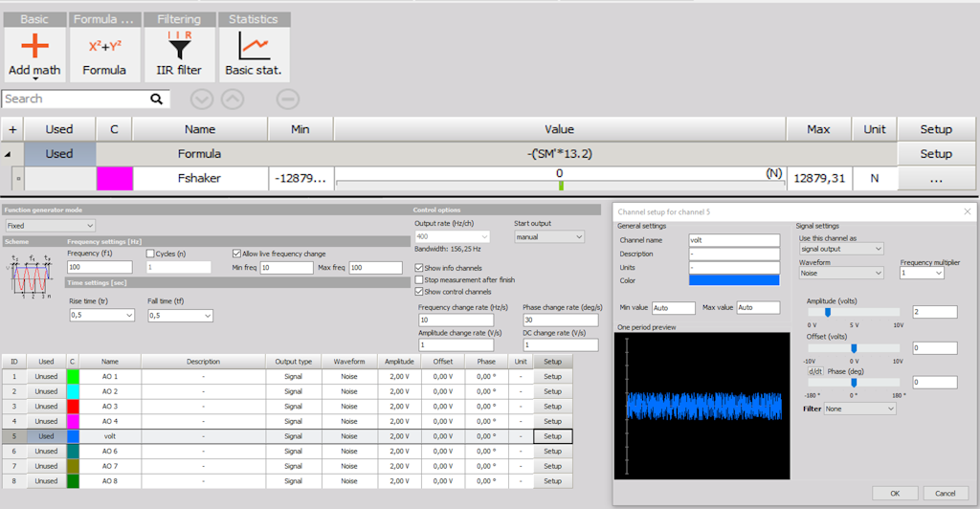Close the Channel setup dialog

click(967, 211)
